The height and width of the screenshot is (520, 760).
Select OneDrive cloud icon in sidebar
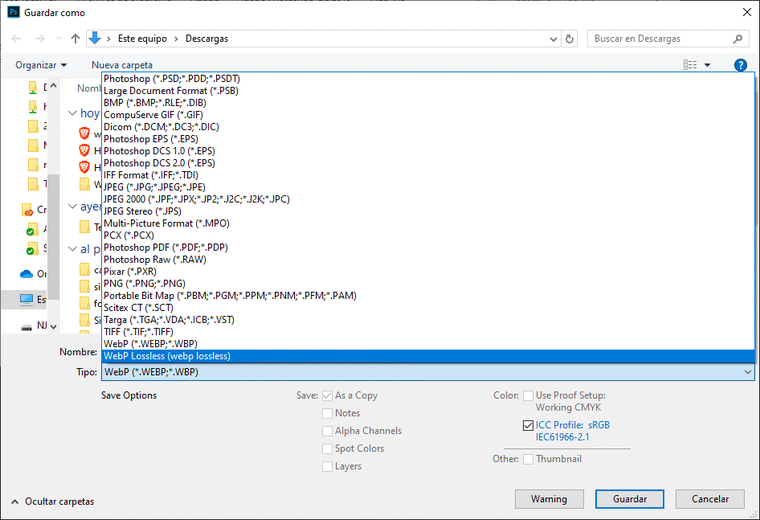[x=27, y=274]
